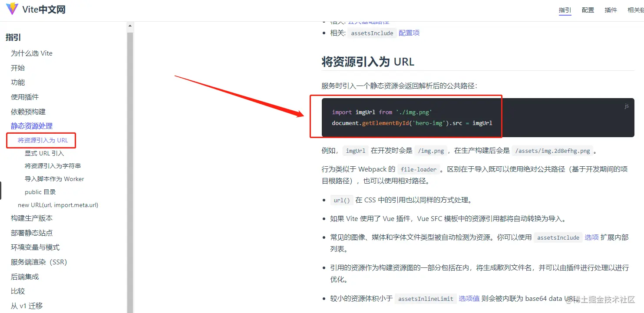Click the assetsInlineLimit inline code
Image resolution: width=644 pixels, height=313 pixels.
[x=426, y=299]
